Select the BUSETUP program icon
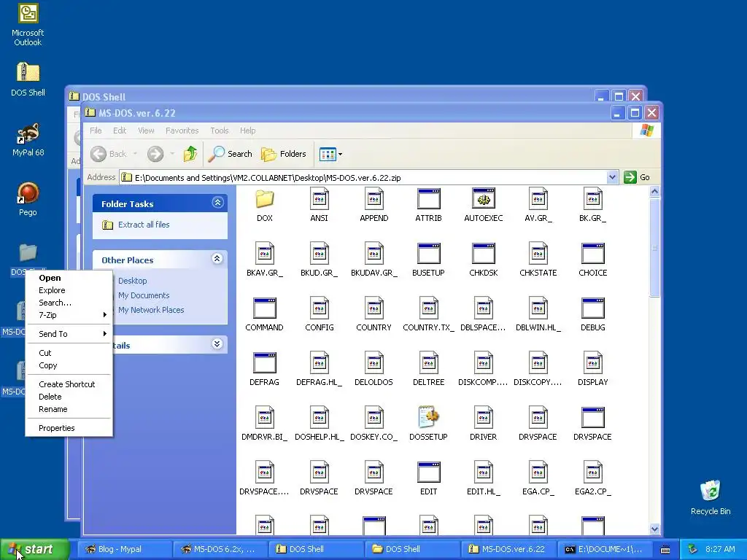This screenshot has width=747, height=560. point(429,253)
